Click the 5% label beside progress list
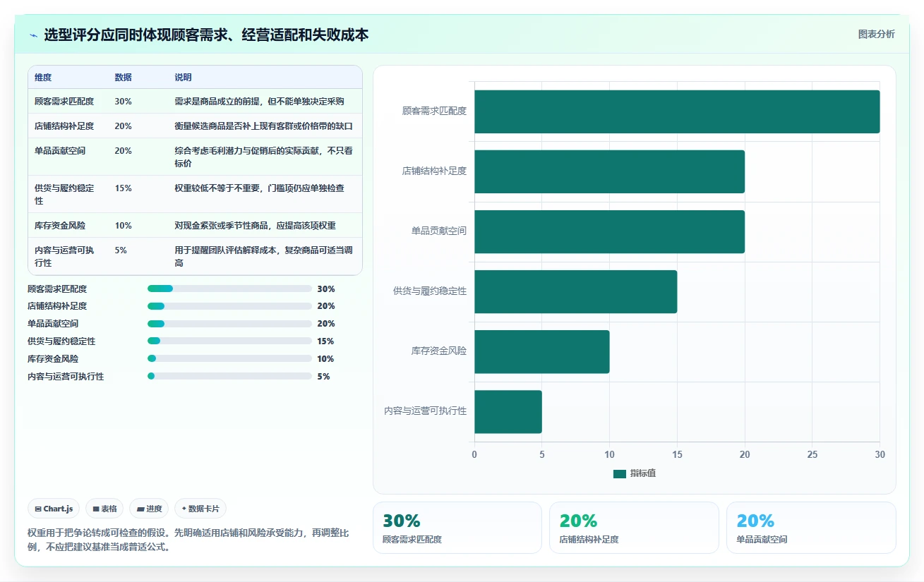The image size is (924, 582). pos(323,376)
